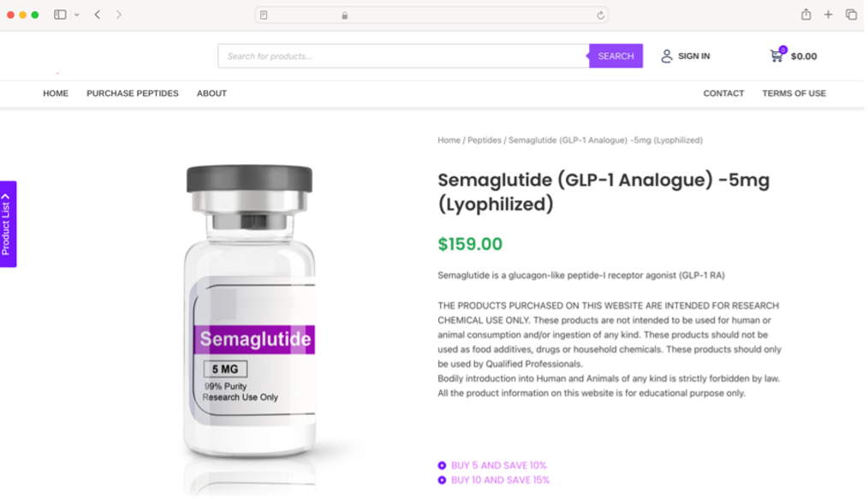868x499 pixels.
Task: Expand the sidebar options dropdown chevron
Action: (x=77, y=15)
